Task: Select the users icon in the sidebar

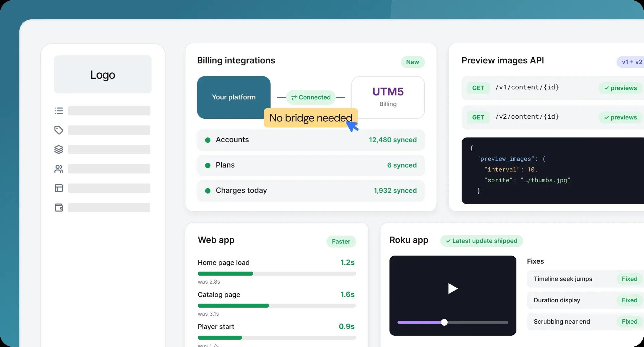Action: [x=59, y=169]
